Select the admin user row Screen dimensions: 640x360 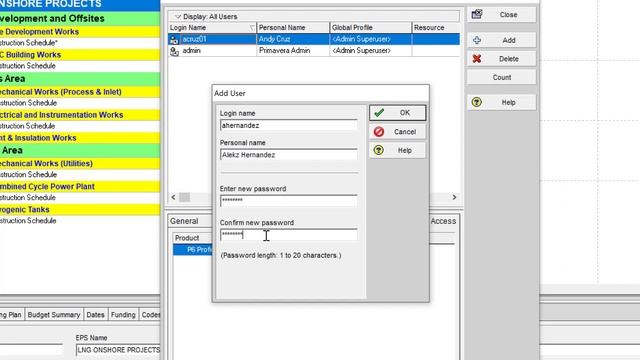pyautogui.click(x=313, y=51)
